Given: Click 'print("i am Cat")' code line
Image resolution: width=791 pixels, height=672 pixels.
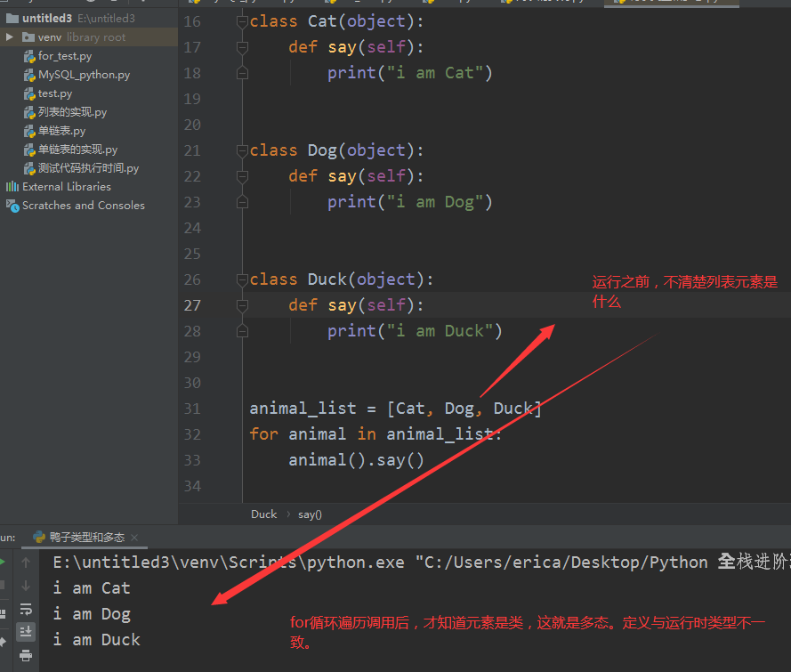Looking at the screenshot, I should pos(409,73).
